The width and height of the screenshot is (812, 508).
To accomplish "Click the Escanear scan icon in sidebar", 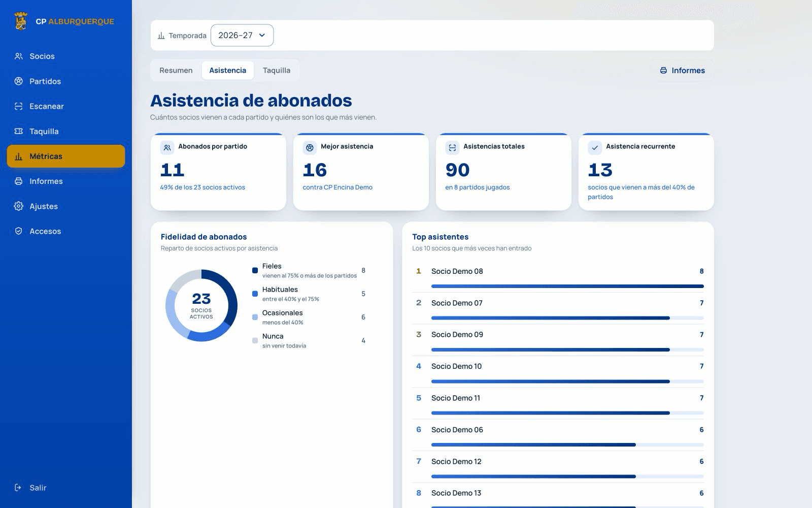I will (x=19, y=106).
